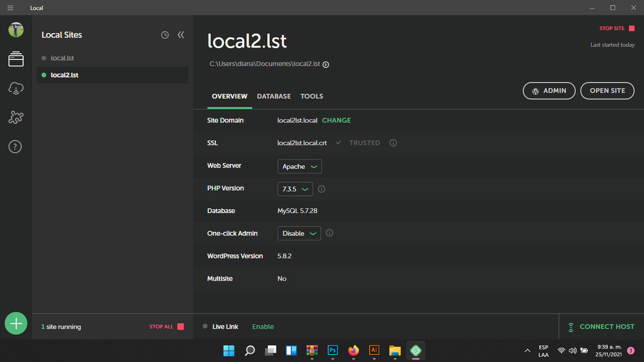This screenshot has width=644, height=362.
Task: Click the '1 site running' status text
Action: 61,327
